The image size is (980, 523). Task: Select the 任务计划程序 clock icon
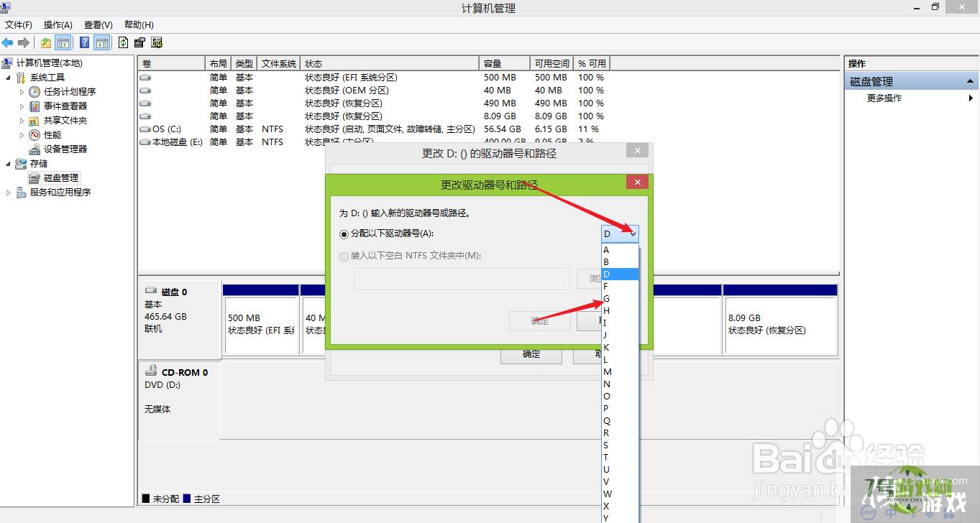coord(35,92)
